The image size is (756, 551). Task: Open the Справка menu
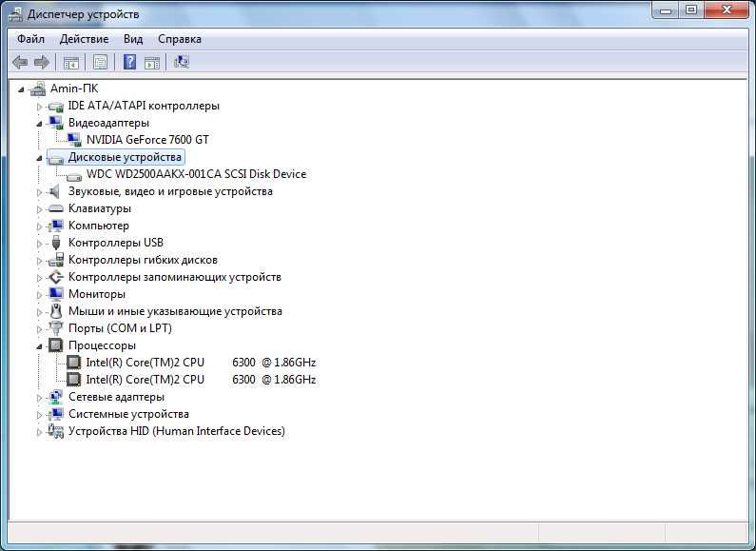point(180,39)
